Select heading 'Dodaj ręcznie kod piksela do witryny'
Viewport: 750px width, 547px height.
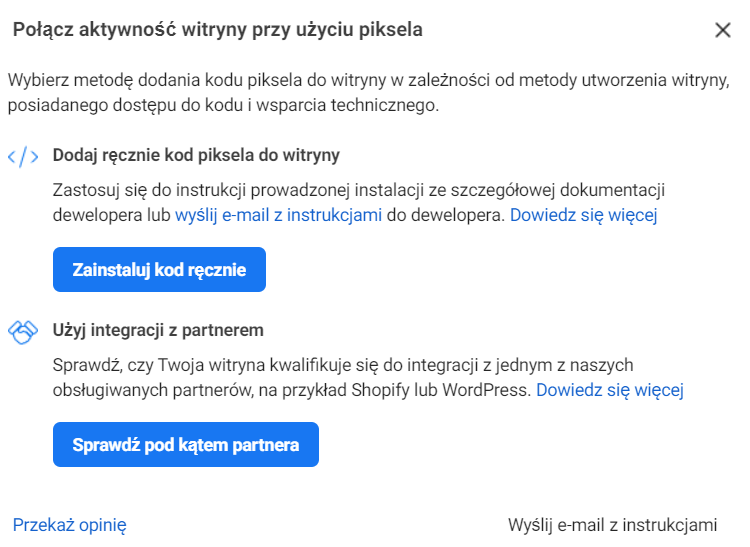click(196, 155)
